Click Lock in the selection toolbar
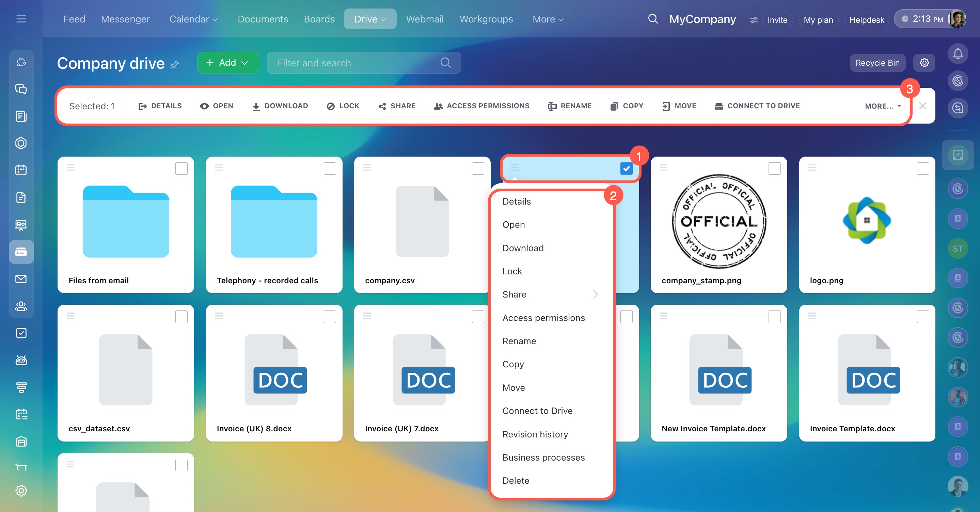Screen dimensions: 980x512 tap(343, 106)
